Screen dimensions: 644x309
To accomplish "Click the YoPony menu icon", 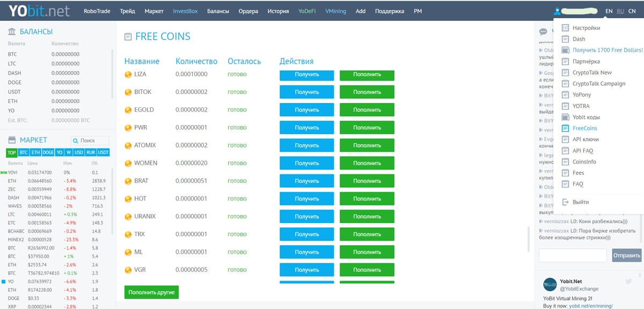I will pos(565,95).
